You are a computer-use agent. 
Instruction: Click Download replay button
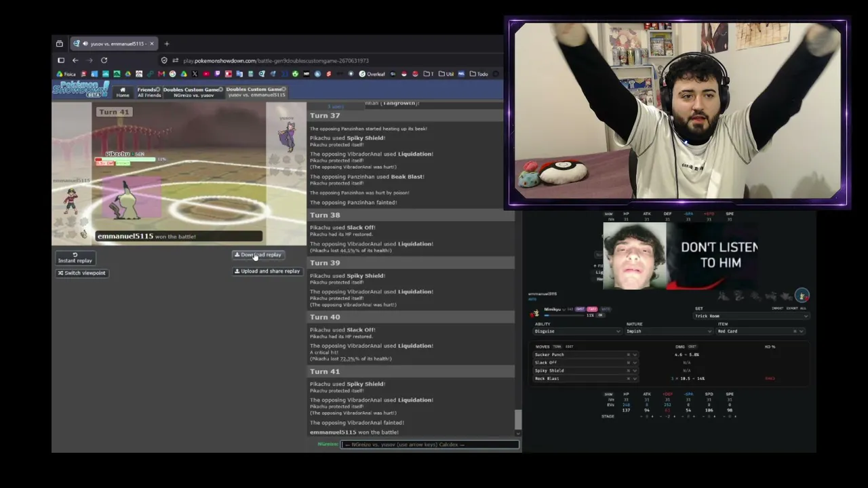(x=258, y=255)
